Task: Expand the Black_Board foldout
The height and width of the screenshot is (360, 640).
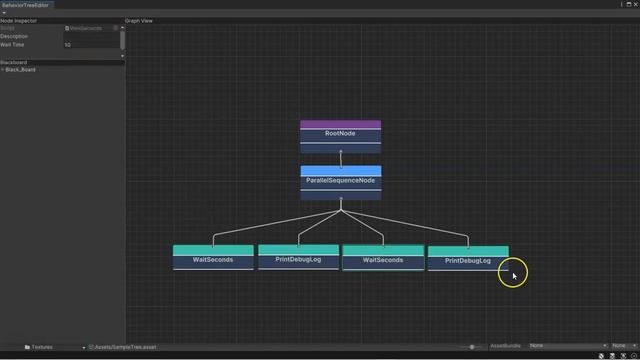Action: [2, 70]
